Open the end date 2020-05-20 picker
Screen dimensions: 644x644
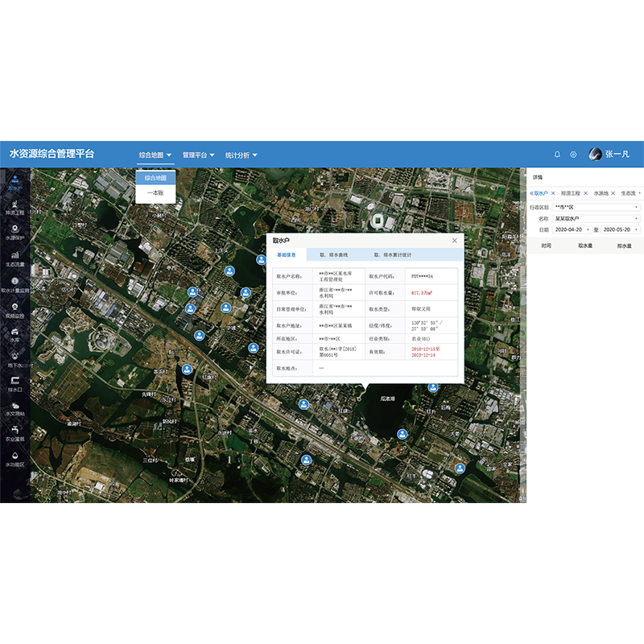point(620,229)
